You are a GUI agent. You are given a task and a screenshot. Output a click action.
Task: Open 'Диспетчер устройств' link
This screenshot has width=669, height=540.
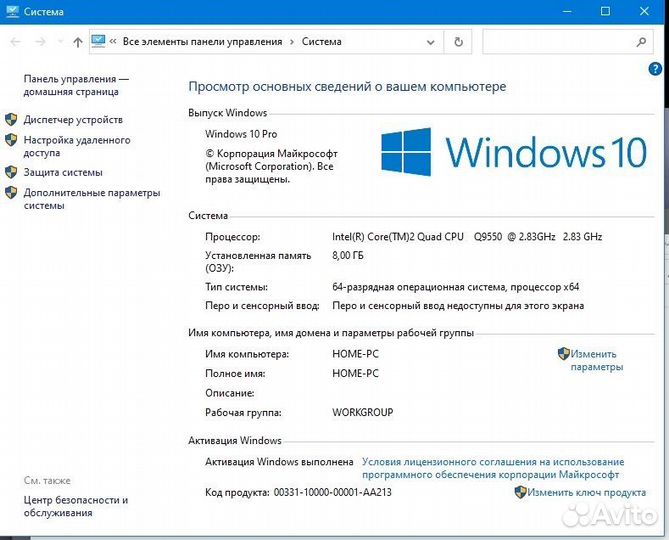[73, 120]
